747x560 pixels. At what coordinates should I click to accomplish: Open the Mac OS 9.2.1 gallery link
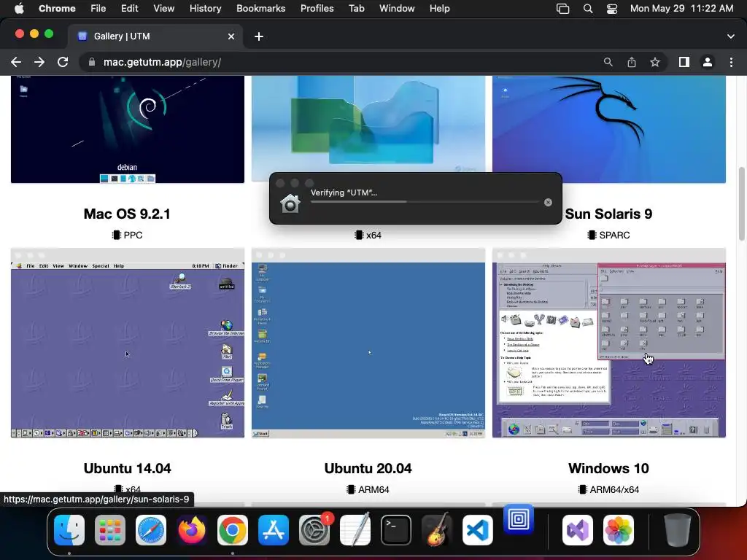coord(127,214)
